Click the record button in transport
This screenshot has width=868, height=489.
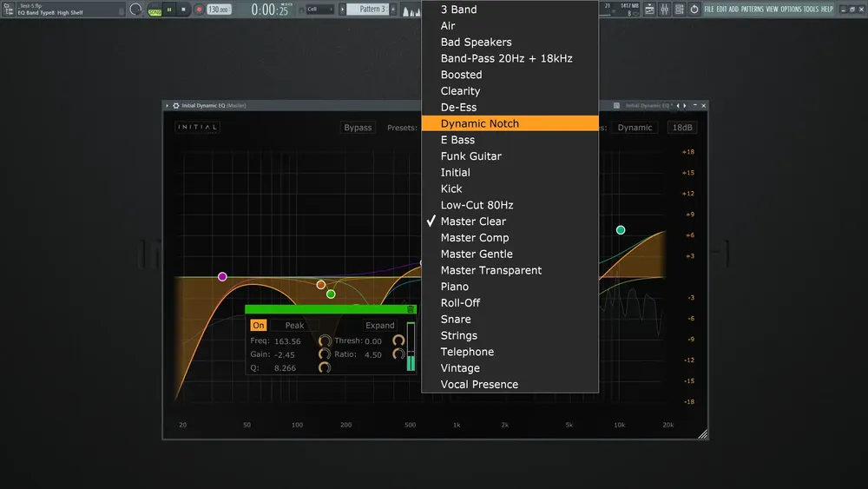point(199,10)
